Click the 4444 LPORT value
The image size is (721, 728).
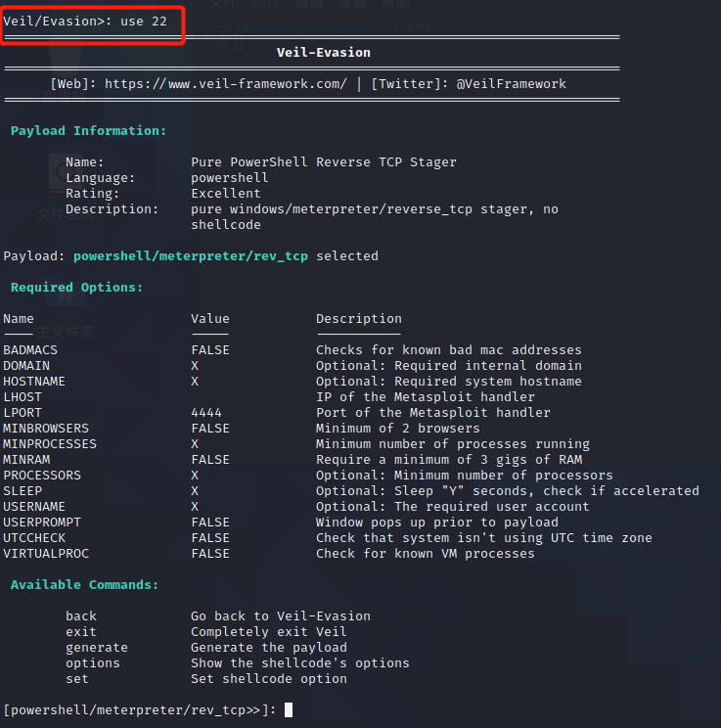(x=206, y=413)
